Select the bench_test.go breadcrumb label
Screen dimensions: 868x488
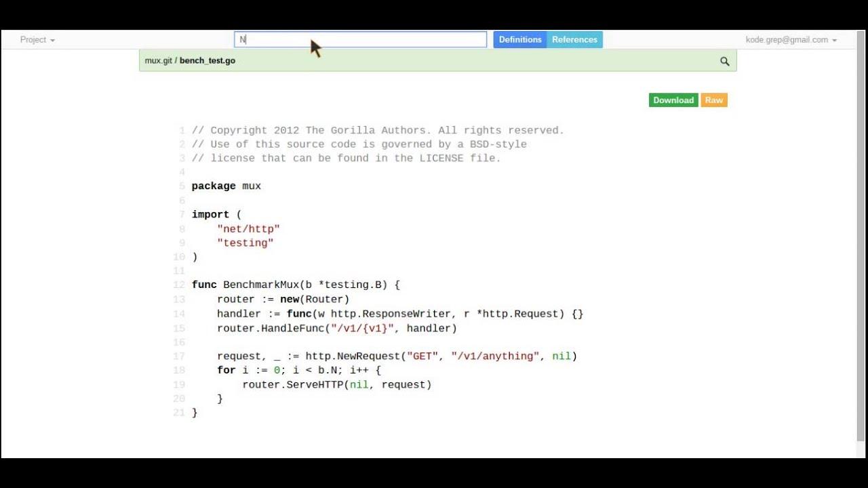(207, 60)
